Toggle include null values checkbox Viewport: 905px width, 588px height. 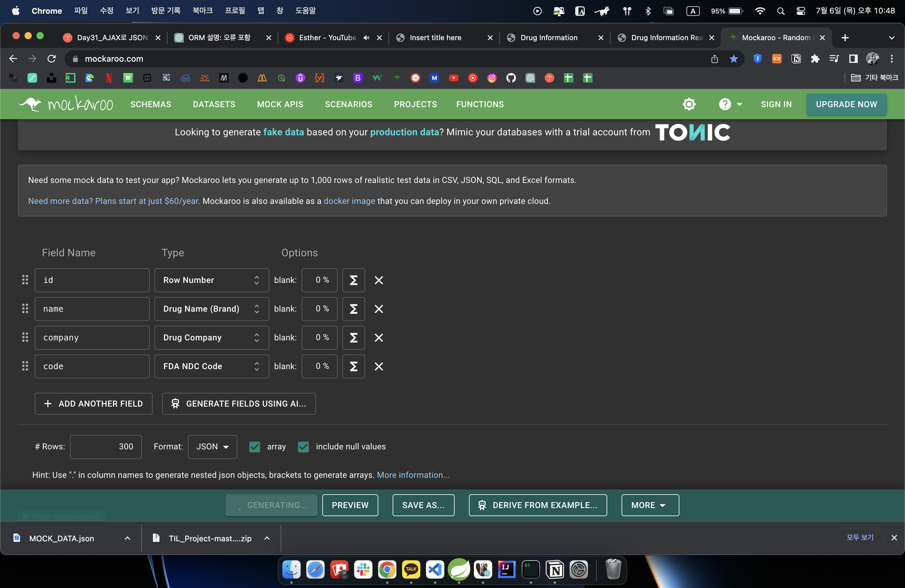(x=303, y=446)
